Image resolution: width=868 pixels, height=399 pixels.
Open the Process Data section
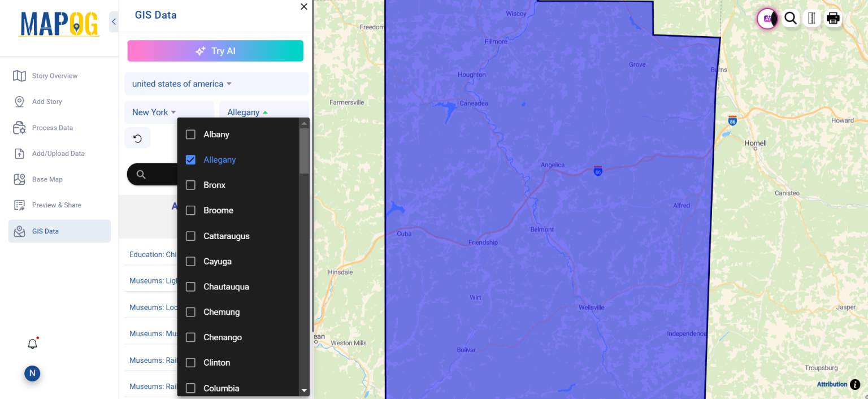pos(53,127)
